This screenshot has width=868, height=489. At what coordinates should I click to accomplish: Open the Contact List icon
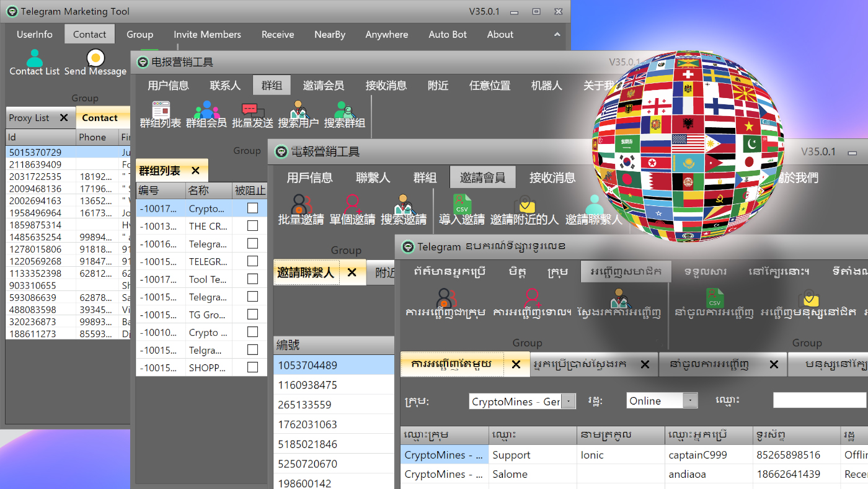coord(34,60)
